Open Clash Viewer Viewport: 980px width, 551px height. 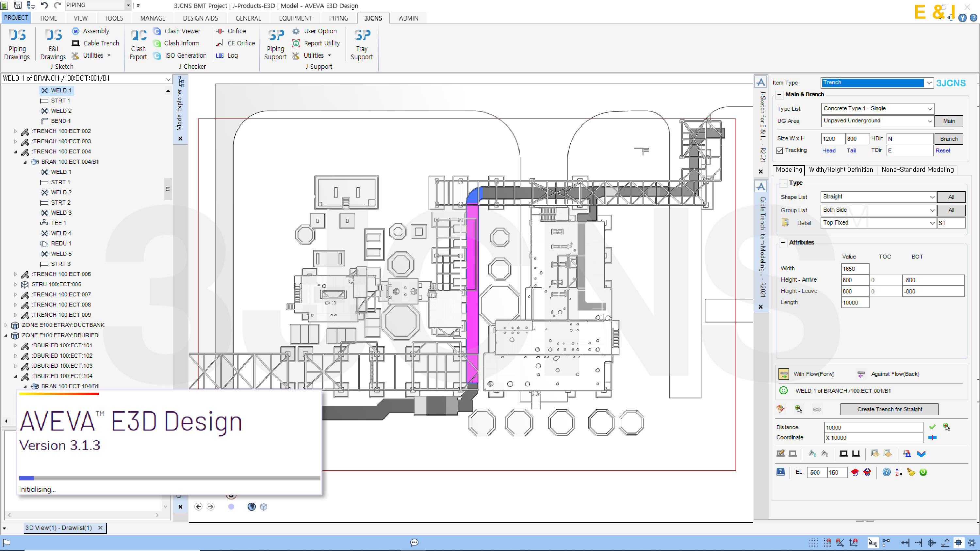176,31
